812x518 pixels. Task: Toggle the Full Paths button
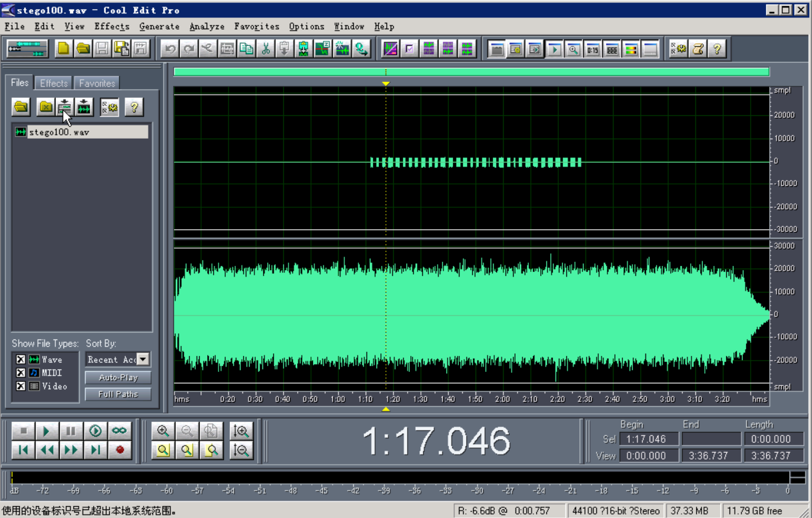(118, 394)
